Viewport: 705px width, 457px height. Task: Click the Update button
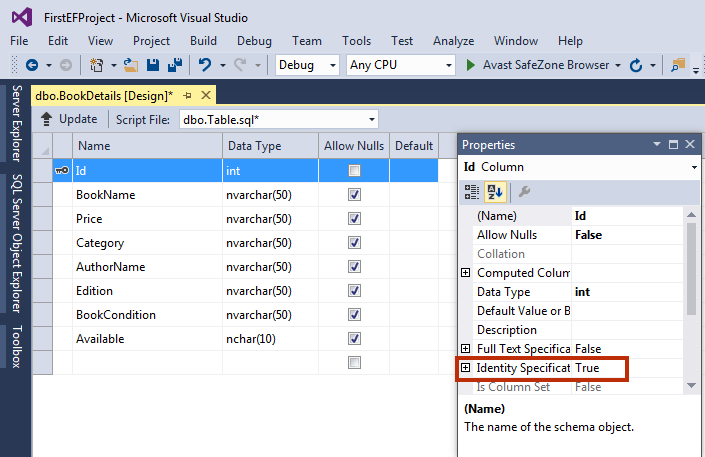[69, 119]
